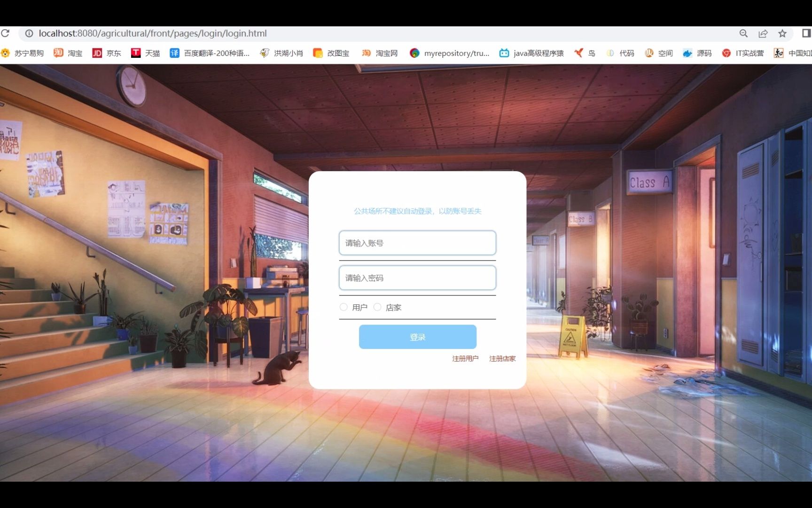Open the java高级程序猿 bookmark
The image size is (812, 508).
(531, 53)
